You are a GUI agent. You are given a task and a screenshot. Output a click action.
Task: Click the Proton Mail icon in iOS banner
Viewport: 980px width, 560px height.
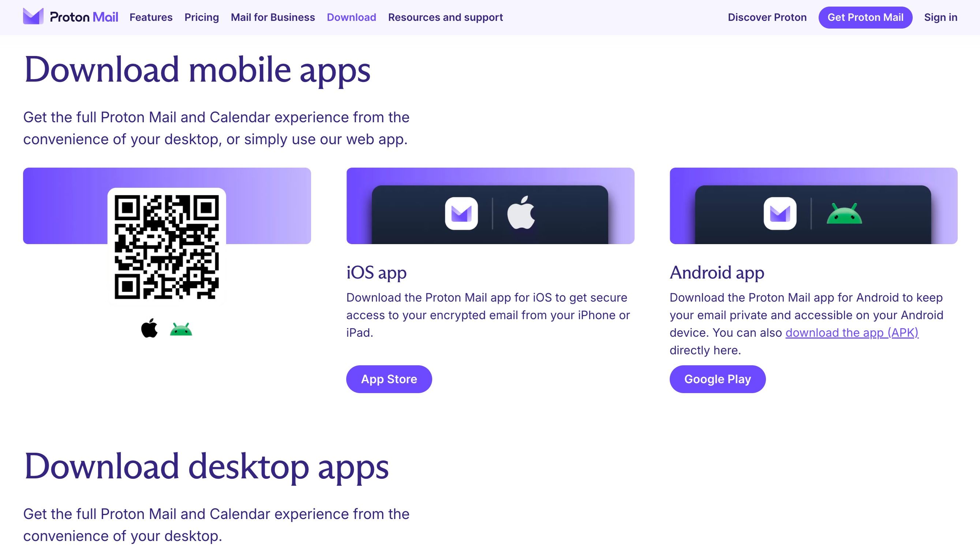click(461, 213)
